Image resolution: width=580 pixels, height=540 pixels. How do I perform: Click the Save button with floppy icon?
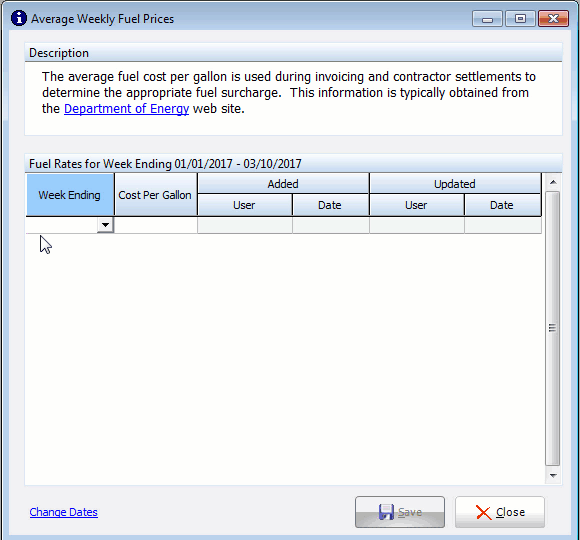(x=400, y=512)
